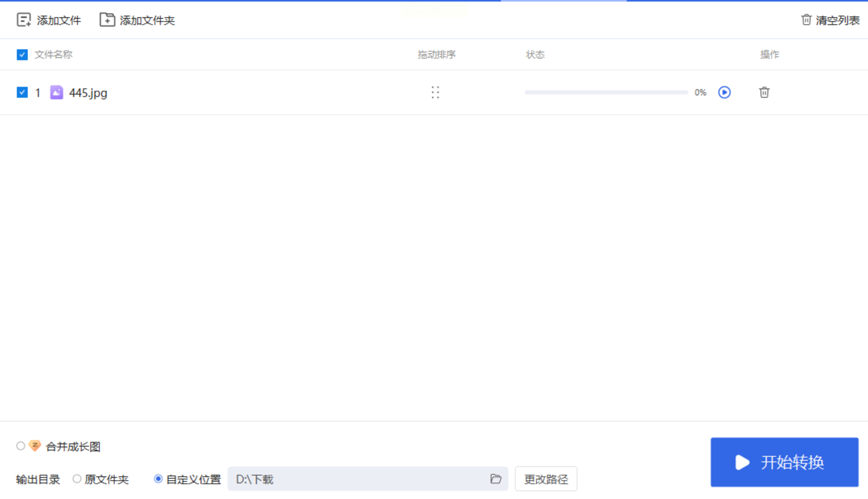
Task: Open the output folder browse icon
Action: (496, 479)
